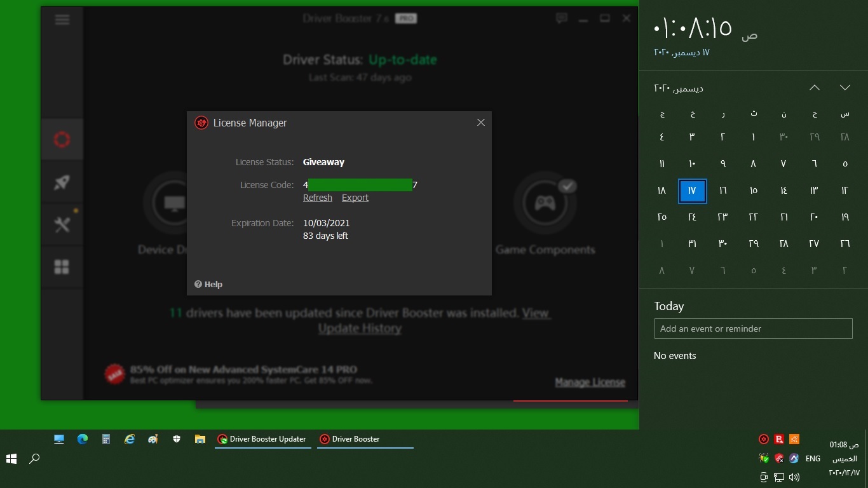Select December 12 in the calendar
868x488 pixels.
pos(844,191)
